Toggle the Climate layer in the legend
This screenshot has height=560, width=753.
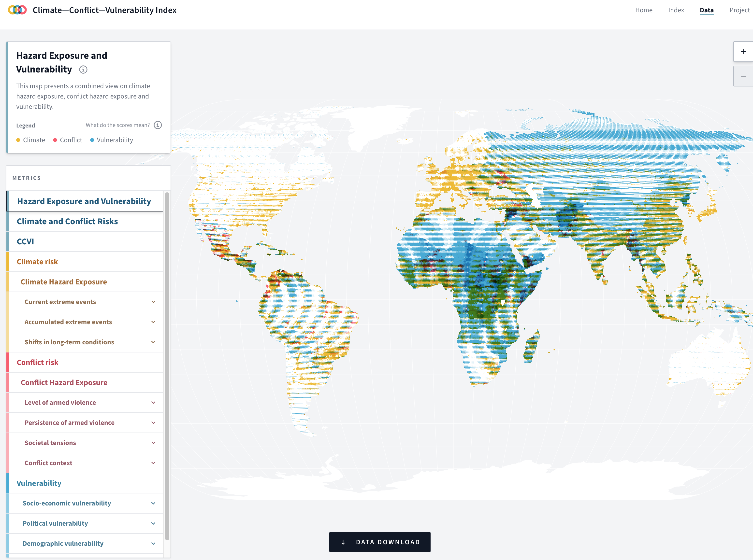30,140
